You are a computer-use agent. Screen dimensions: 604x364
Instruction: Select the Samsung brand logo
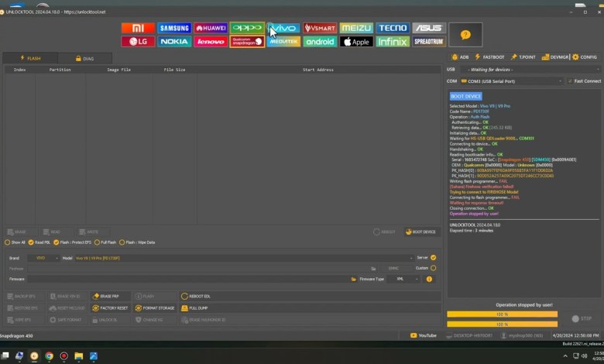tap(174, 28)
